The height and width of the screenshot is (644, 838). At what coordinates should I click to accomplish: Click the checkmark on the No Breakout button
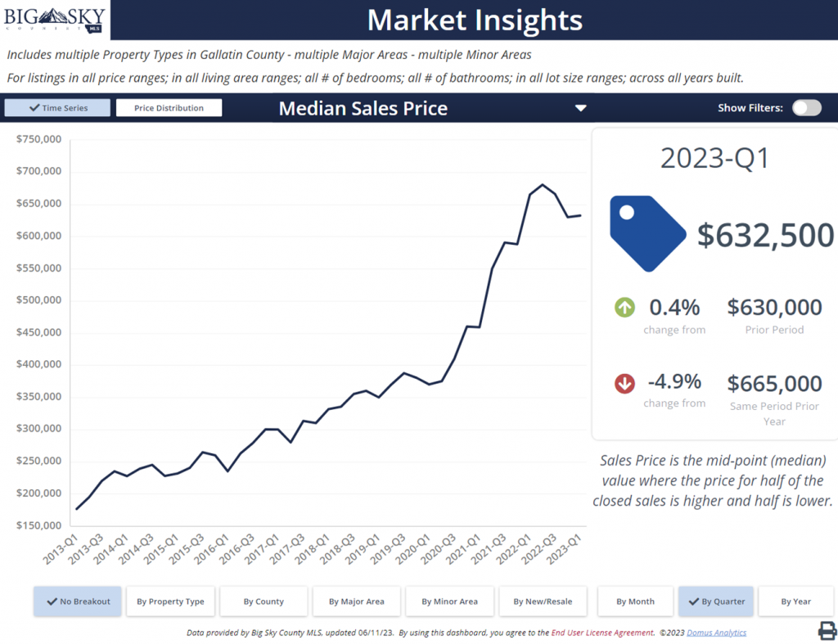[x=52, y=601]
